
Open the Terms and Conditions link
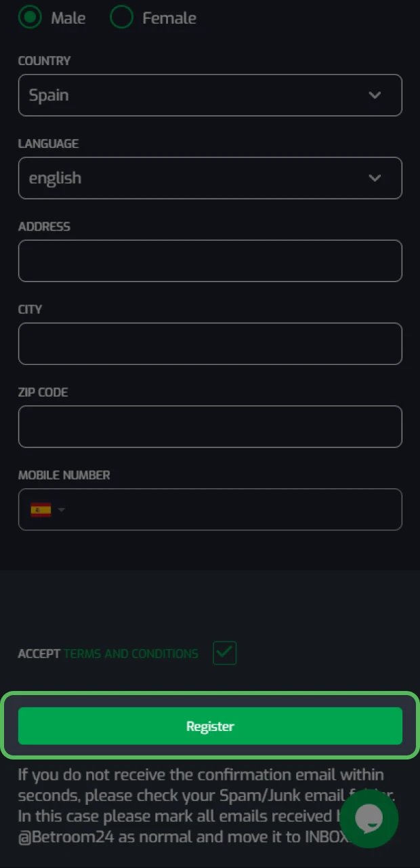pyautogui.click(x=130, y=653)
